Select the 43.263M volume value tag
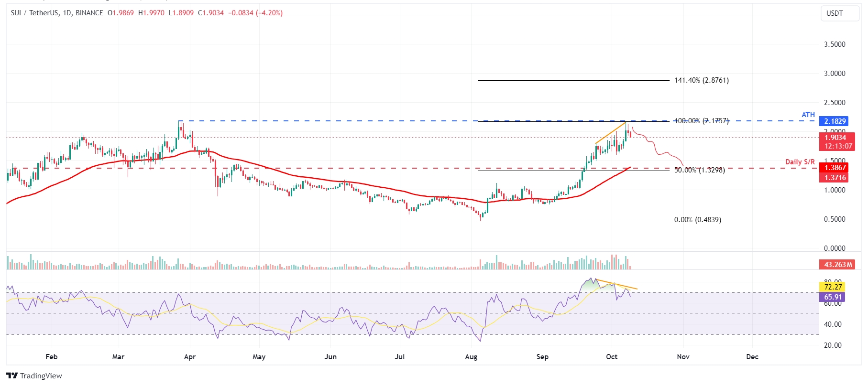Screen dimensions: 868x386 pos(838,265)
